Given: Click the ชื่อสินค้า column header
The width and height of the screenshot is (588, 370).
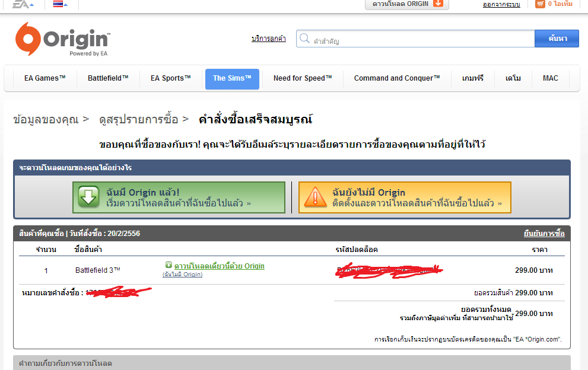Looking at the screenshot, I should [88, 249].
